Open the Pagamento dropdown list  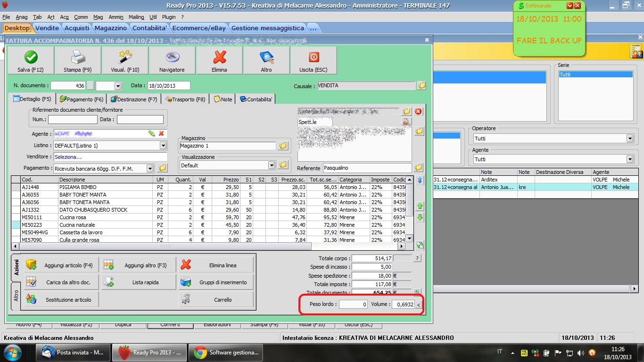click(150, 168)
